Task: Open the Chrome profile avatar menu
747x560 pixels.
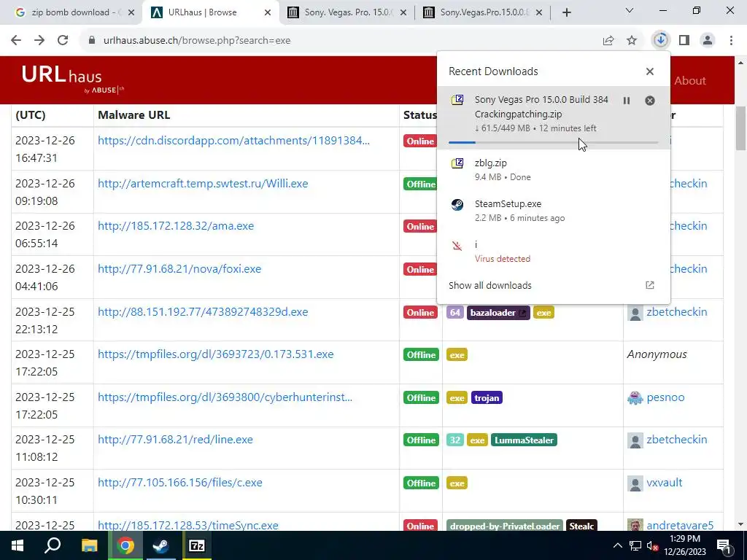Action: [x=708, y=41]
